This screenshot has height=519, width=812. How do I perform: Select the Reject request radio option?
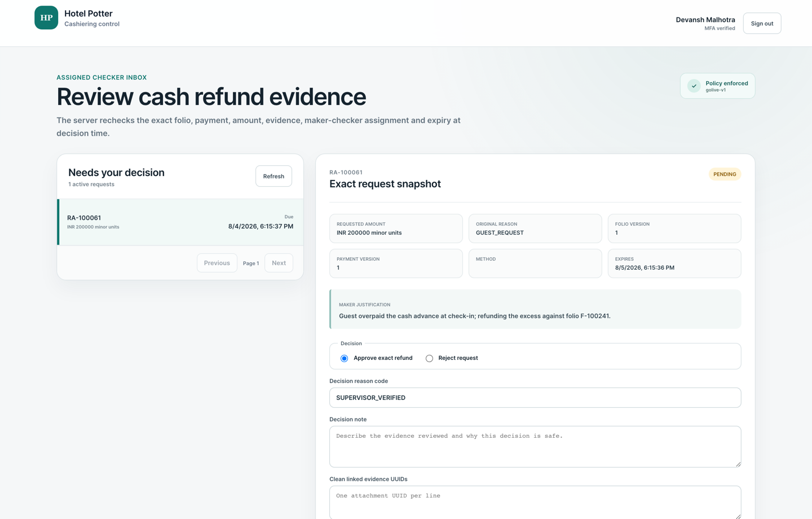point(429,358)
